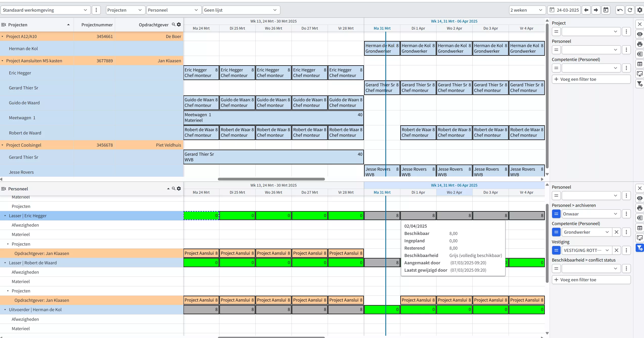Click the print icon in lower side panel

640,208
